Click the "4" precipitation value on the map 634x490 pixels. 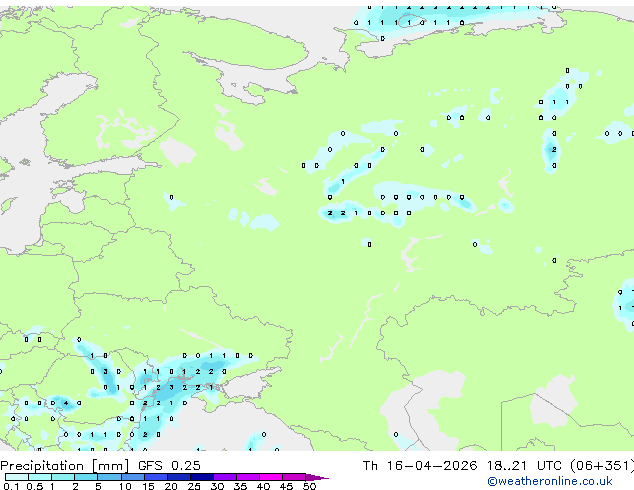66,403
